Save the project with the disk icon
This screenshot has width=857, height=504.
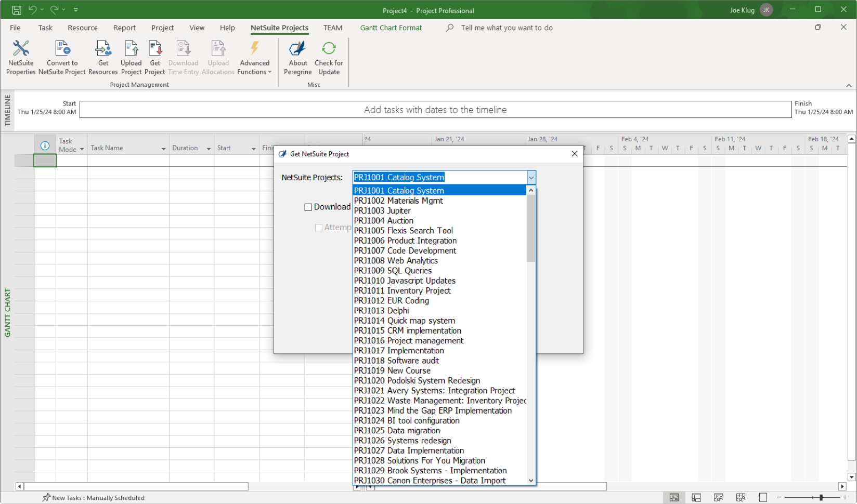pyautogui.click(x=16, y=10)
